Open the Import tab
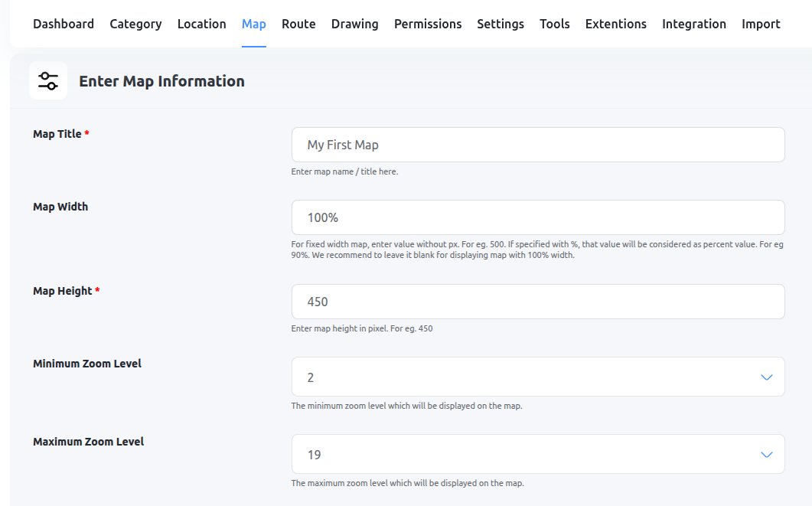The width and height of the screenshot is (812, 506). [x=761, y=24]
